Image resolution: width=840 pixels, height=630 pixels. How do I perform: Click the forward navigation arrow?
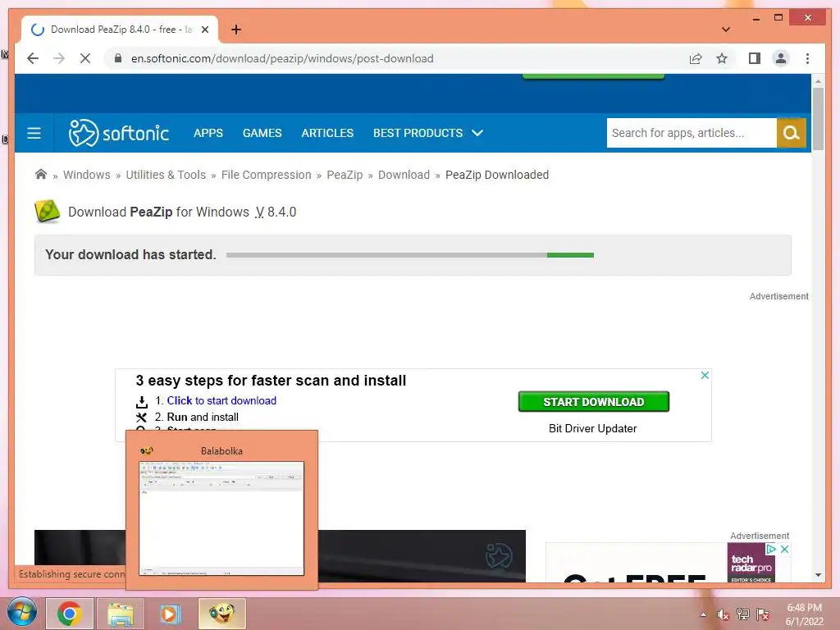coord(59,58)
